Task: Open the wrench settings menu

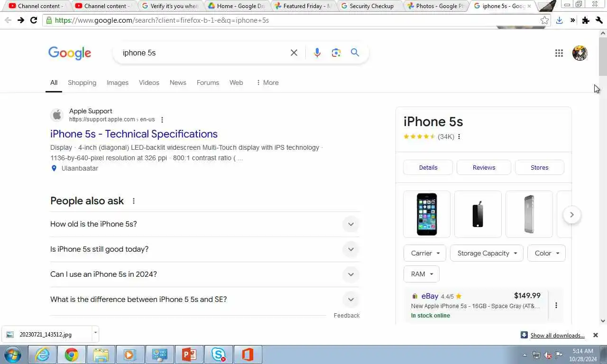Action: [599, 20]
